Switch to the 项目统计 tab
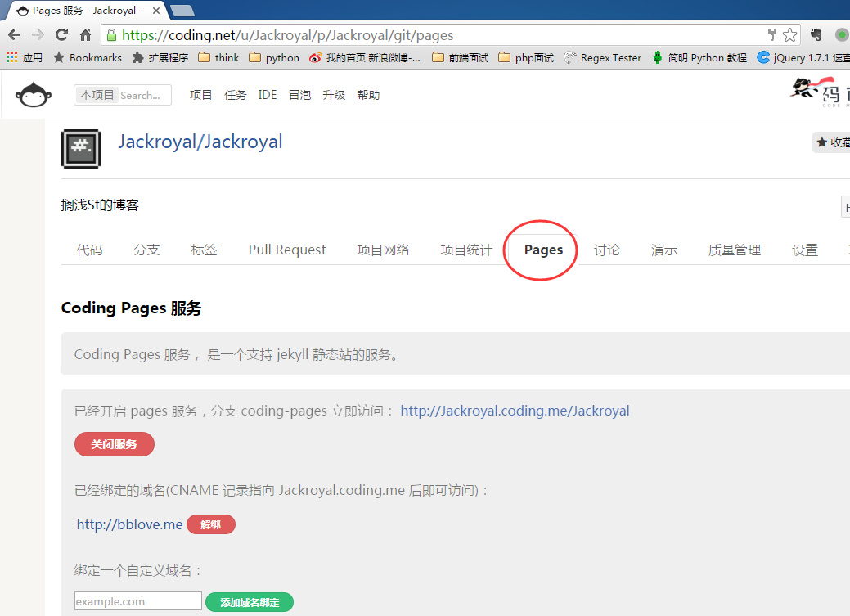The image size is (850, 616). pos(466,250)
